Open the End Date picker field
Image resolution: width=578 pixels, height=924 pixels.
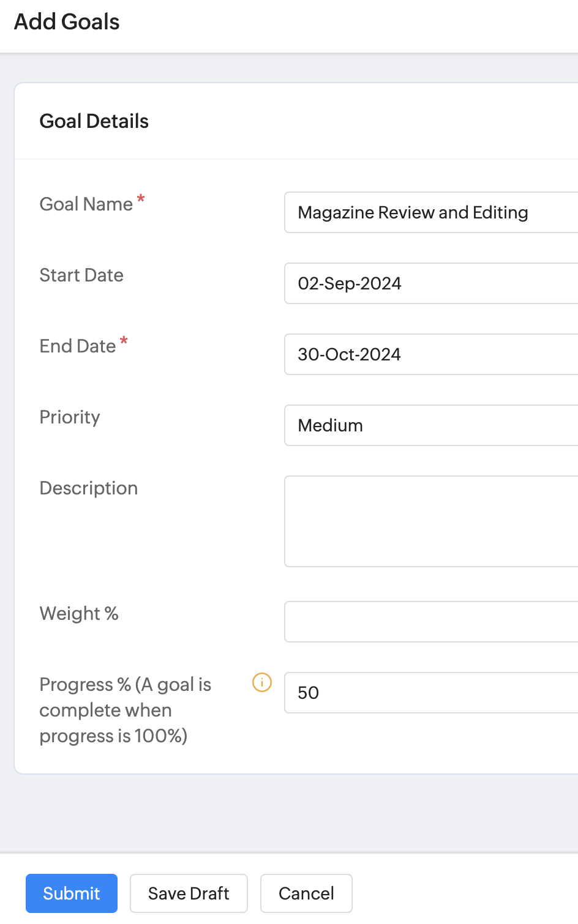point(431,354)
